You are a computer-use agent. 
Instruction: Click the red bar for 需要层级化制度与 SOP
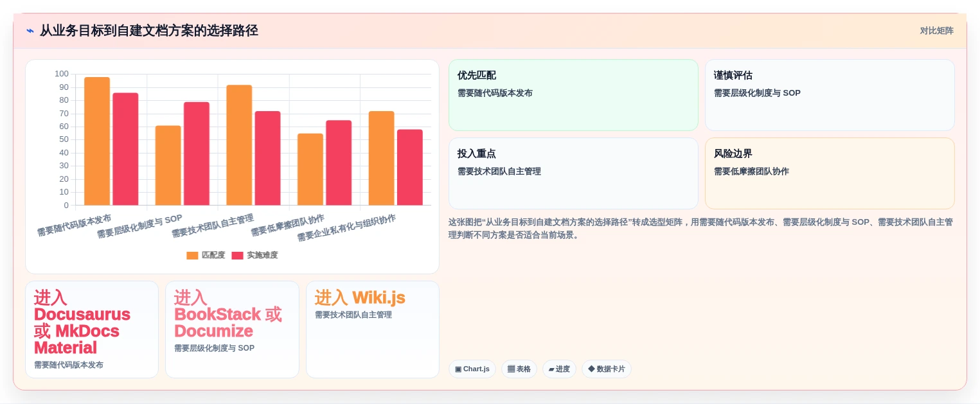197,154
